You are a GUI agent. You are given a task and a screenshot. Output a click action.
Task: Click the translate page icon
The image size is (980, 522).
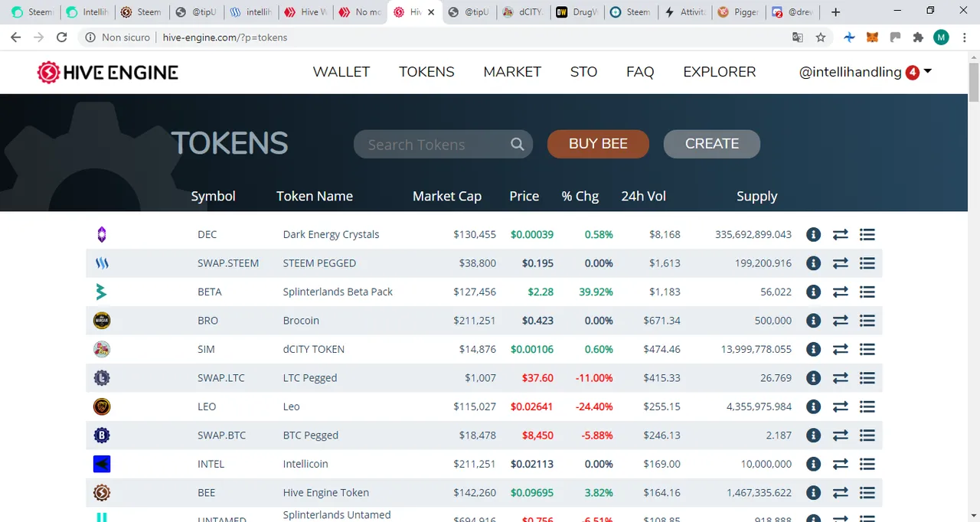pyautogui.click(x=798, y=37)
